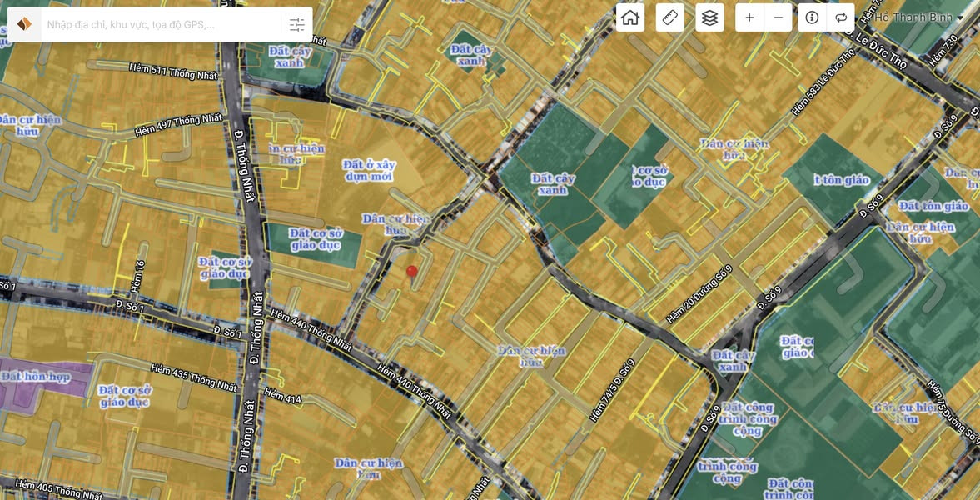
Task: Click the red location pin marker
Action: coord(411,272)
